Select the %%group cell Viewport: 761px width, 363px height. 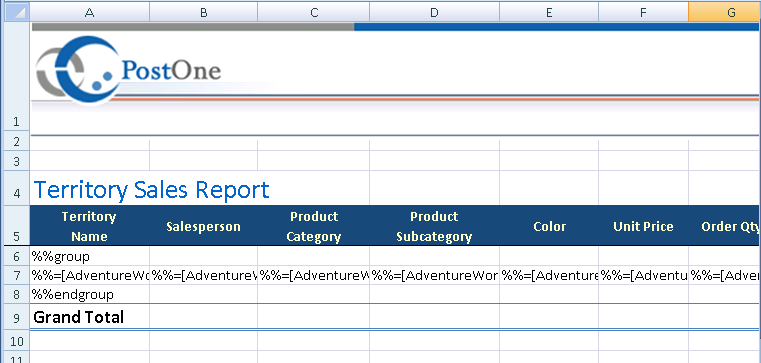tap(90, 256)
